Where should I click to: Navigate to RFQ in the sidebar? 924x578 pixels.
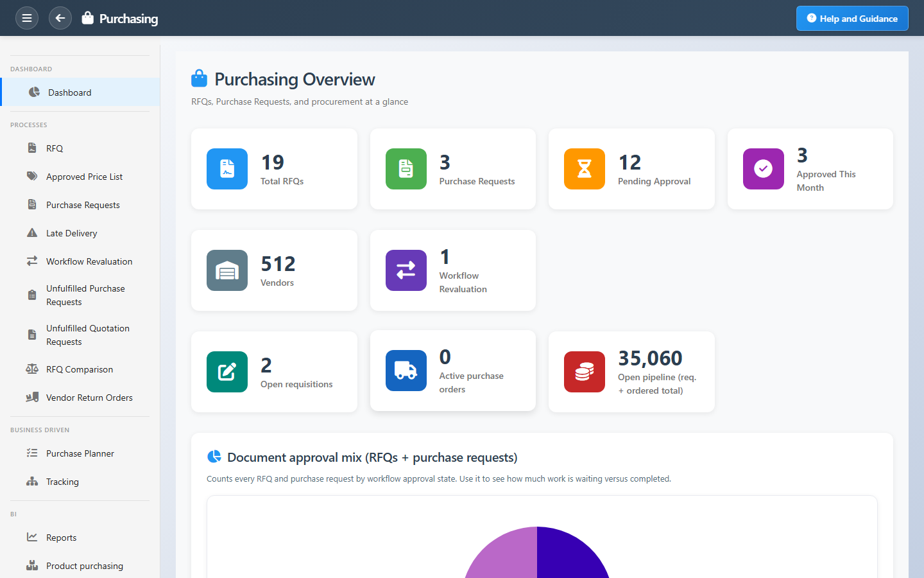pyautogui.click(x=80, y=148)
